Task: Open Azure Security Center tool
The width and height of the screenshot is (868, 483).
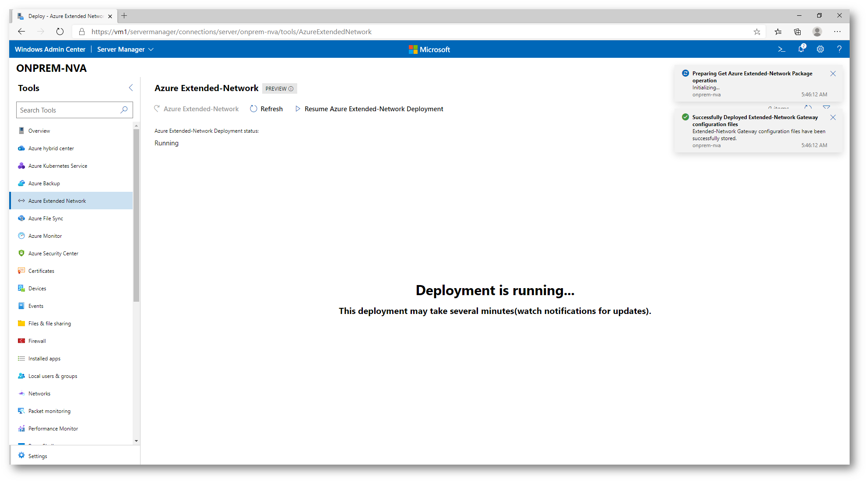Action: click(53, 254)
